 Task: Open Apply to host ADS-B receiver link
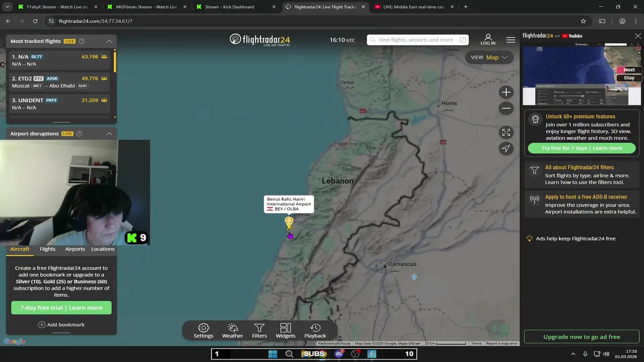[582, 204]
